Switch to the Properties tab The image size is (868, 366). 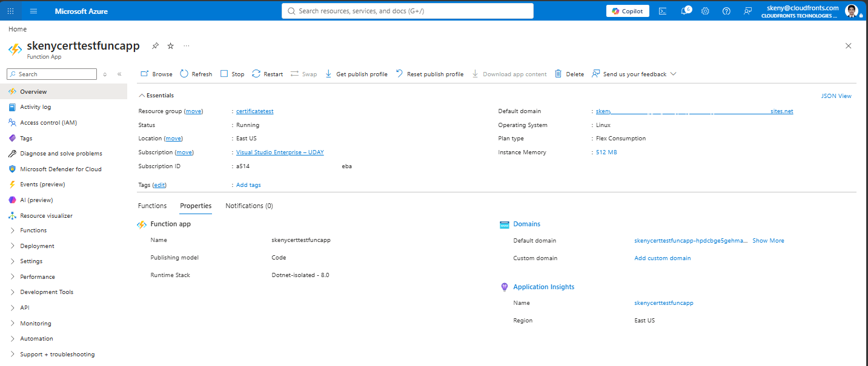pyautogui.click(x=196, y=206)
